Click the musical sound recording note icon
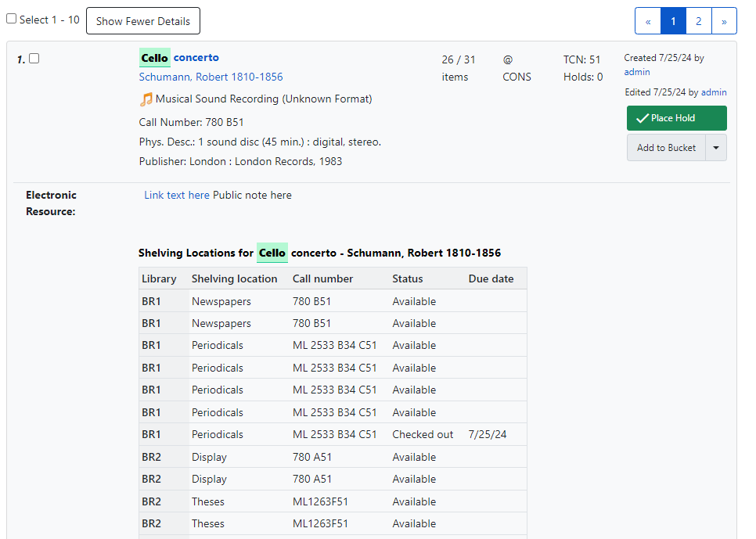The width and height of the screenshot is (756, 539). click(146, 99)
